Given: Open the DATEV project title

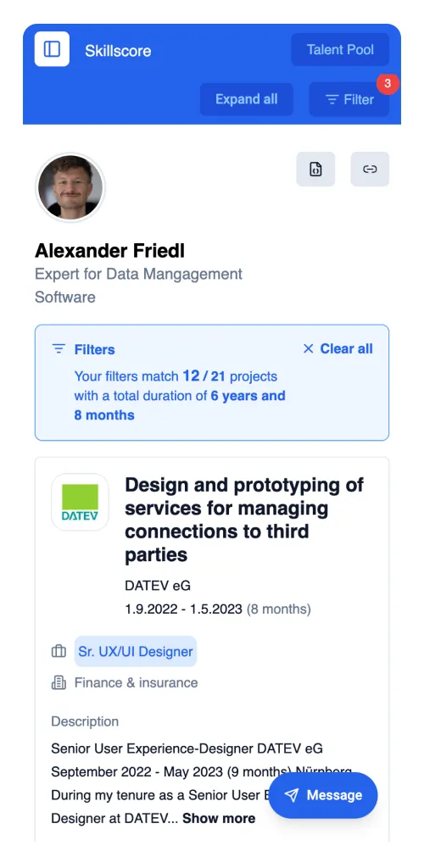Looking at the screenshot, I should pos(244,520).
